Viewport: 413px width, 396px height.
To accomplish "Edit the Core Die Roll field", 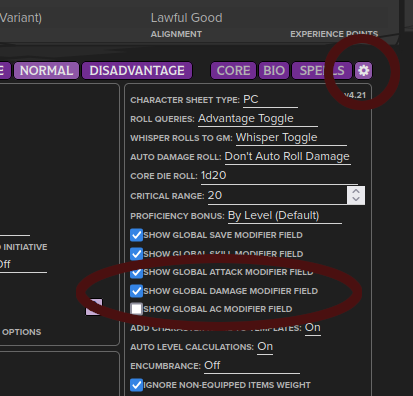I will coord(279,176).
